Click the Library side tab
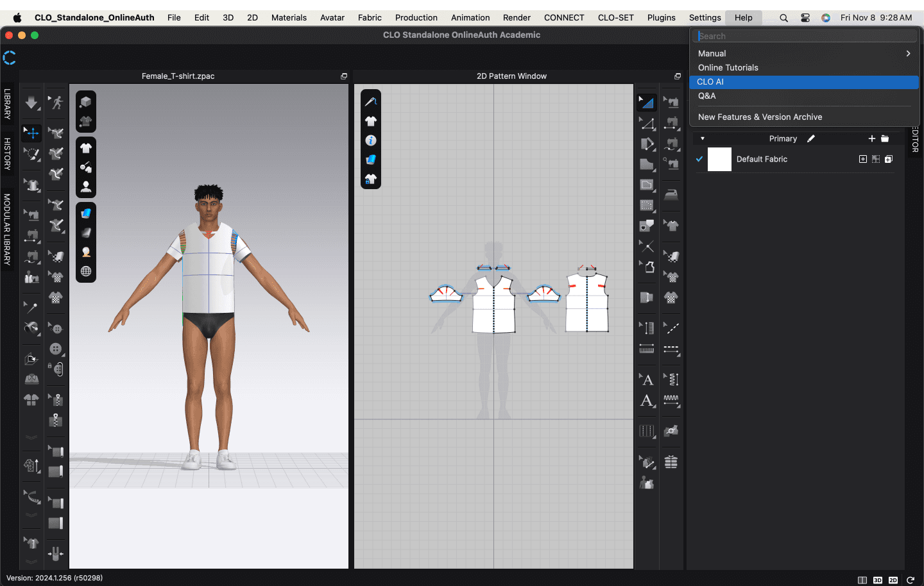This screenshot has height=586, width=924. pos(7,104)
